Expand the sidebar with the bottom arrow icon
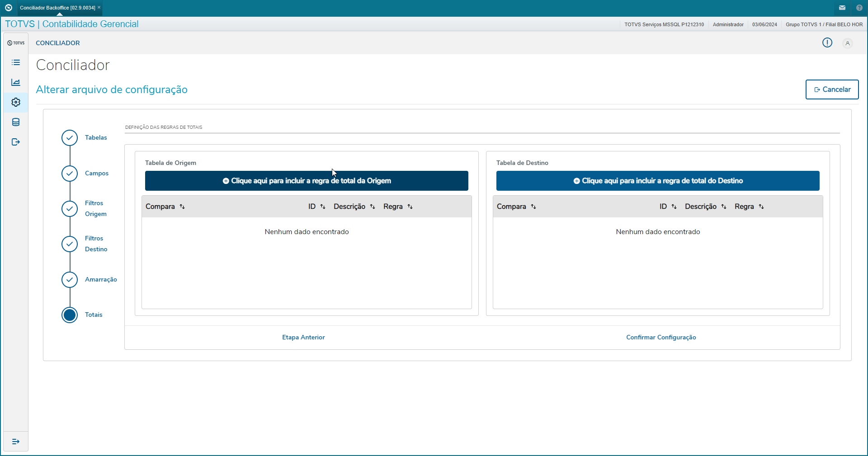 click(x=16, y=442)
